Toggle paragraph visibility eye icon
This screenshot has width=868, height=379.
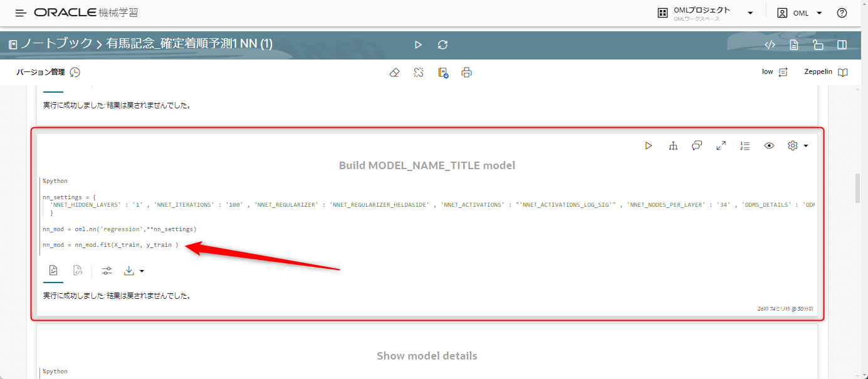click(769, 145)
